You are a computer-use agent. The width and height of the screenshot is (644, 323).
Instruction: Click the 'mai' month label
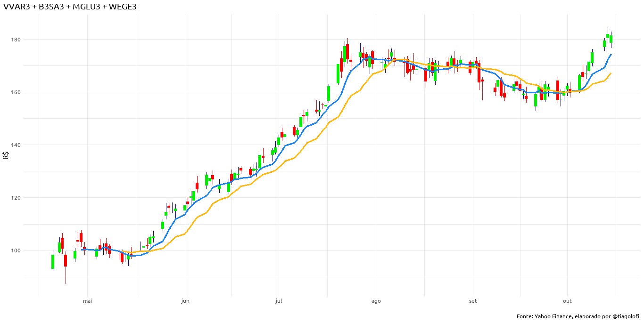[x=87, y=301]
